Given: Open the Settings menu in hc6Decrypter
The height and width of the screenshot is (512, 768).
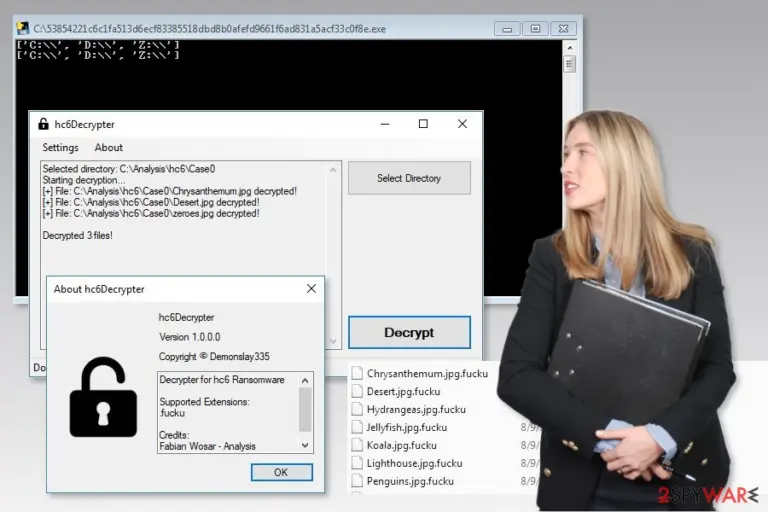Looking at the screenshot, I should [60, 147].
